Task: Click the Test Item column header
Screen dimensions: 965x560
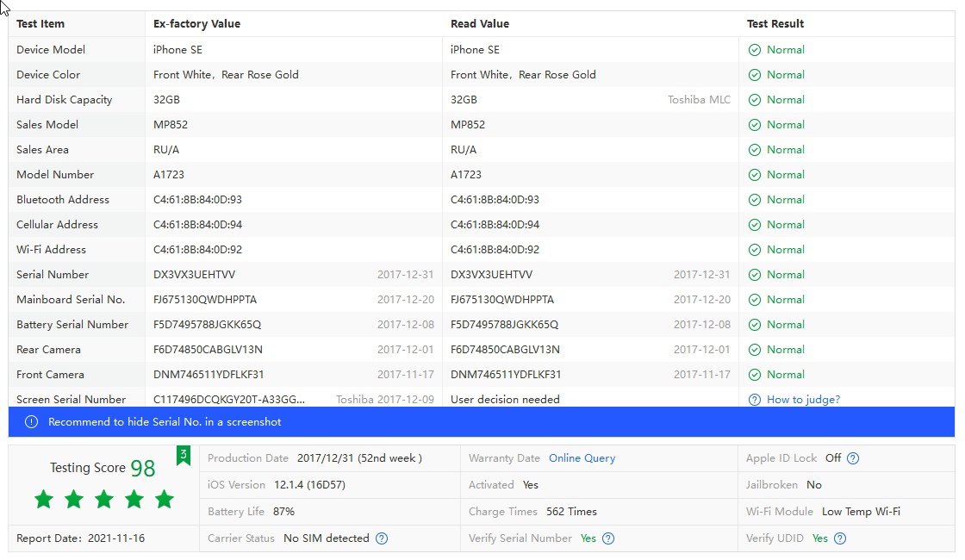Action: coord(40,24)
